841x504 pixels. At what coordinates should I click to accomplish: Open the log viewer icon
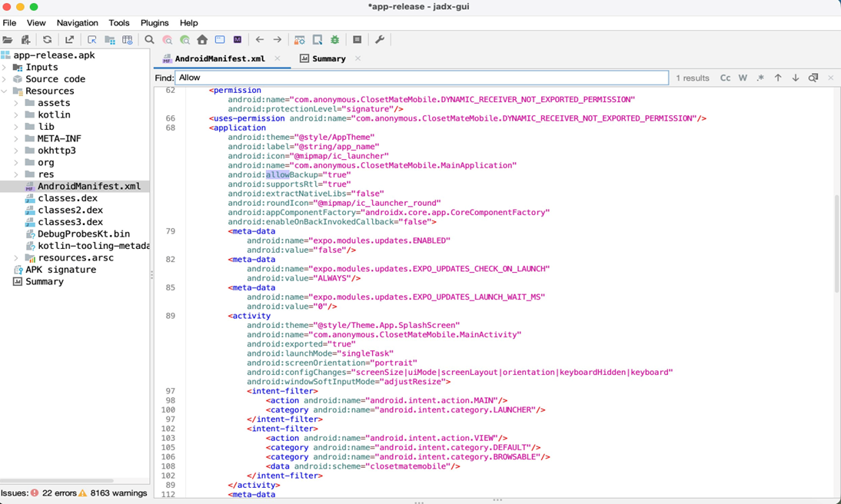pos(357,40)
